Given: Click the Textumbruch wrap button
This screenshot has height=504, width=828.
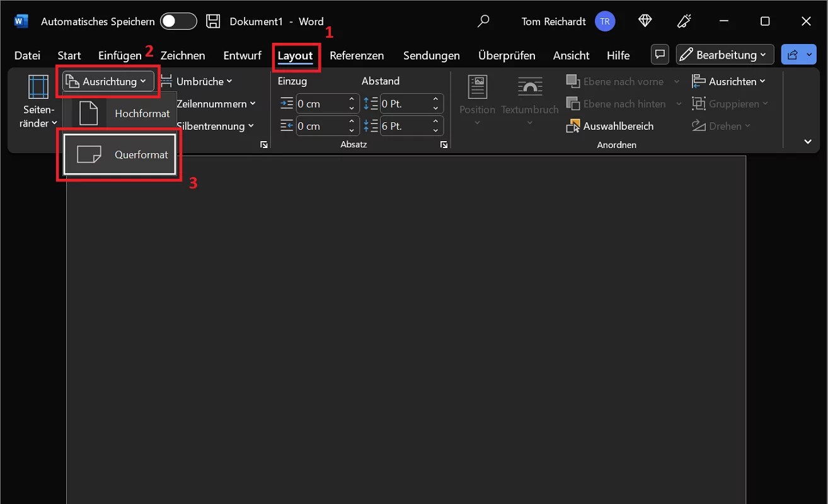Looking at the screenshot, I should pyautogui.click(x=529, y=101).
